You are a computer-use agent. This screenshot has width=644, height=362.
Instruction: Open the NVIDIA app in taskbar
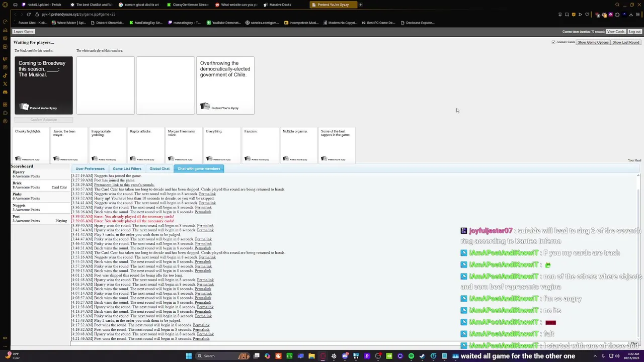click(x=389, y=356)
